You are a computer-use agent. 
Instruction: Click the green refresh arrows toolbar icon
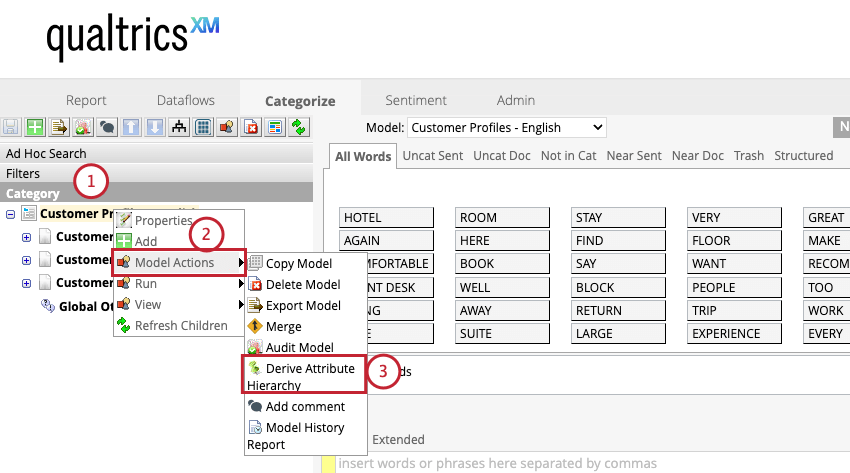click(299, 127)
